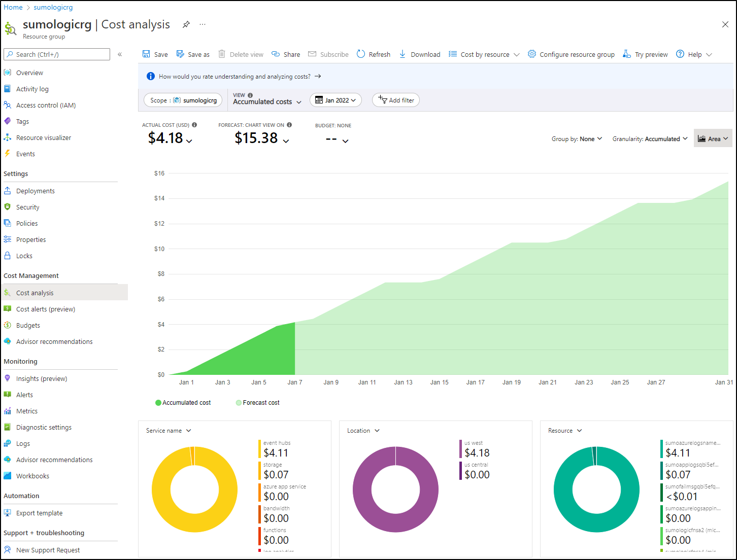Open Configure resource group settings

coord(571,54)
